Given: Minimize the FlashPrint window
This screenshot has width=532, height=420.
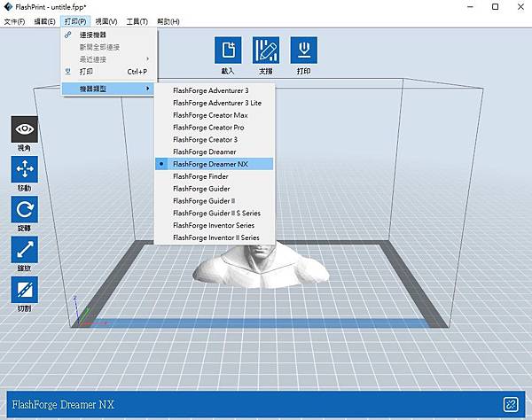Looking at the screenshot, I should point(470,7).
